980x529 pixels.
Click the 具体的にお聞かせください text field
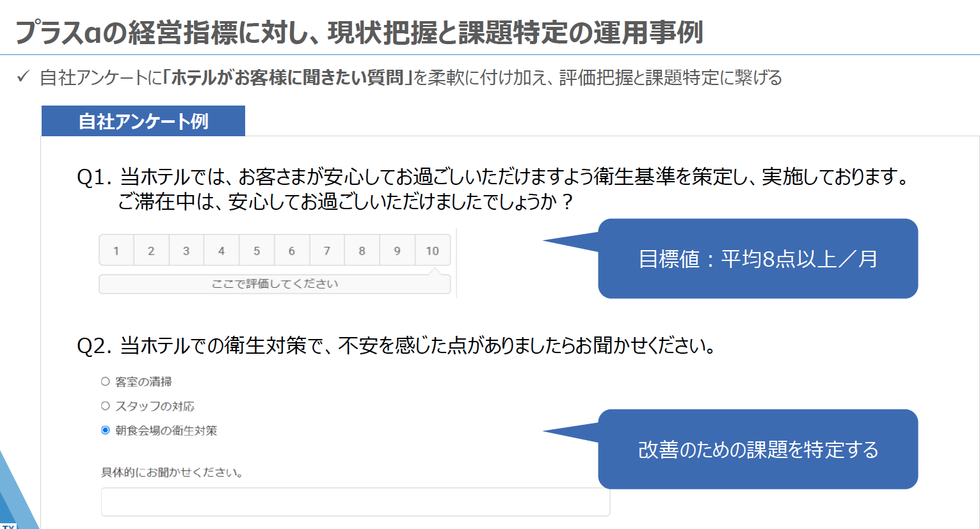[355, 502]
